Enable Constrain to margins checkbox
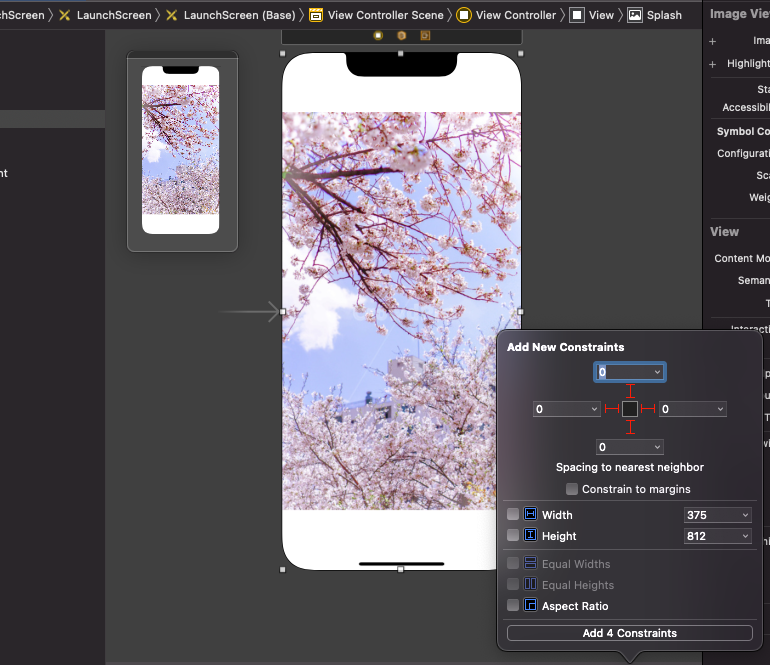Image resolution: width=770 pixels, height=665 pixels. point(572,489)
